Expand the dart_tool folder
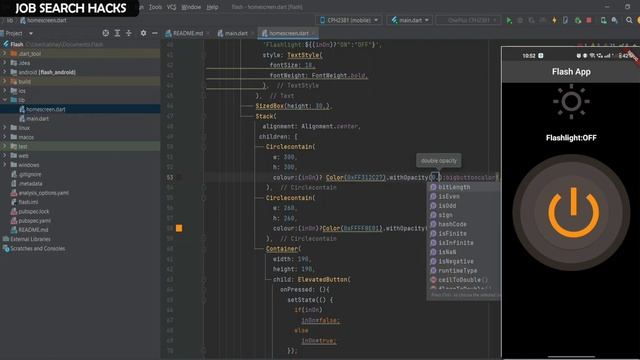This screenshot has width=640, height=360. pyautogui.click(x=4, y=53)
